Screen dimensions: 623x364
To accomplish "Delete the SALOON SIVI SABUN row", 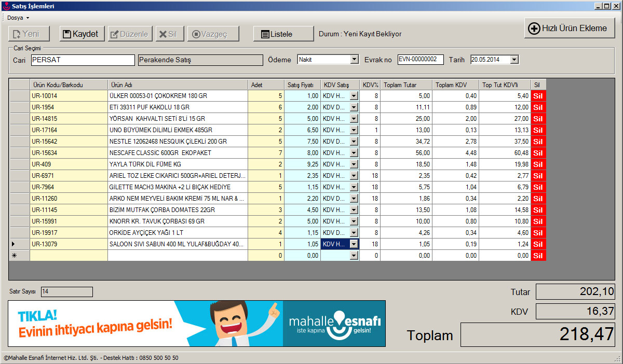I will (538, 244).
